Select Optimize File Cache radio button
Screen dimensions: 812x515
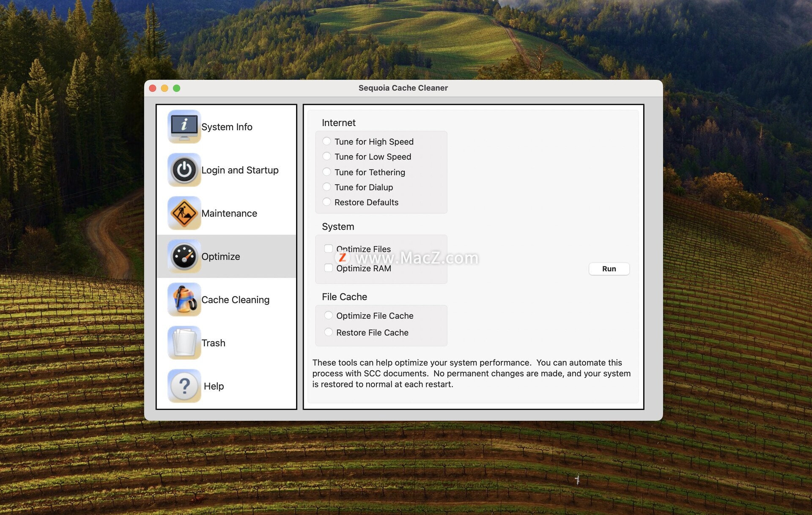click(x=328, y=315)
